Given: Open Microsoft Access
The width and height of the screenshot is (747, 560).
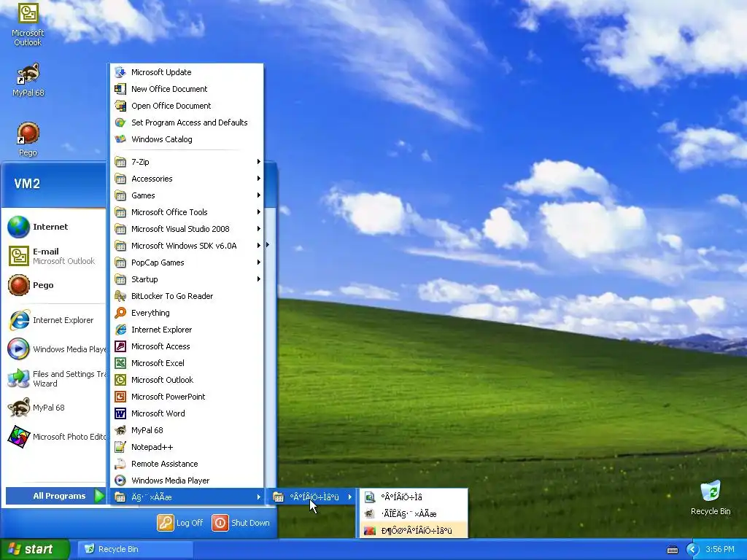Looking at the screenshot, I should tap(187, 346).
